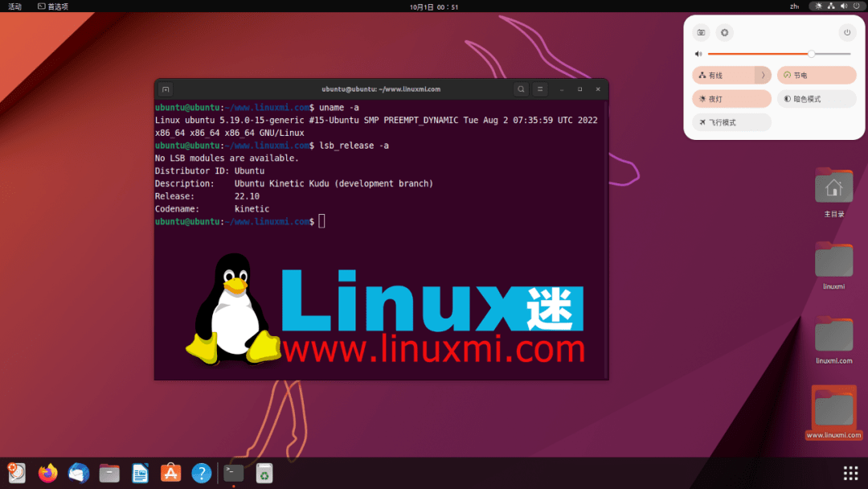Open the Settings gear in quick settings

(x=724, y=32)
